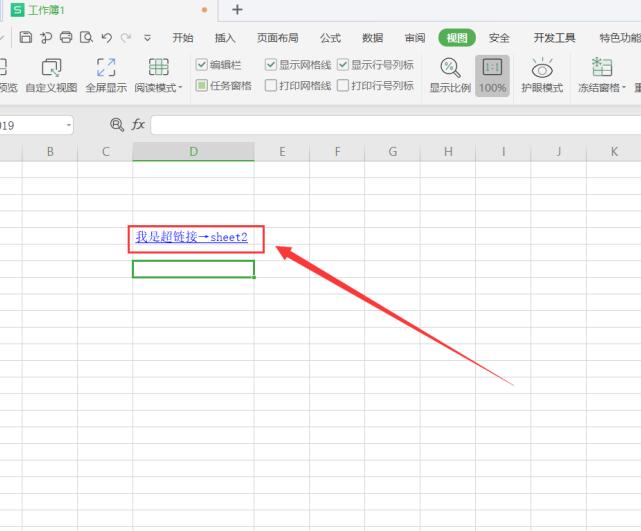Click the Save icon in quick toolbar
Image resolution: width=641 pixels, height=531 pixels.
pyautogui.click(x=26, y=38)
